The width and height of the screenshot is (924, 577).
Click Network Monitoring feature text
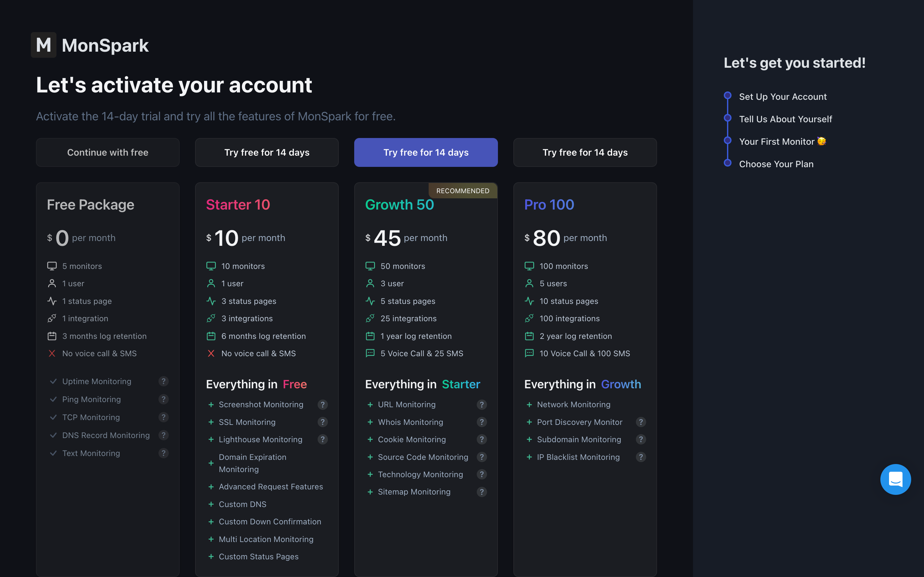tap(573, 405)
